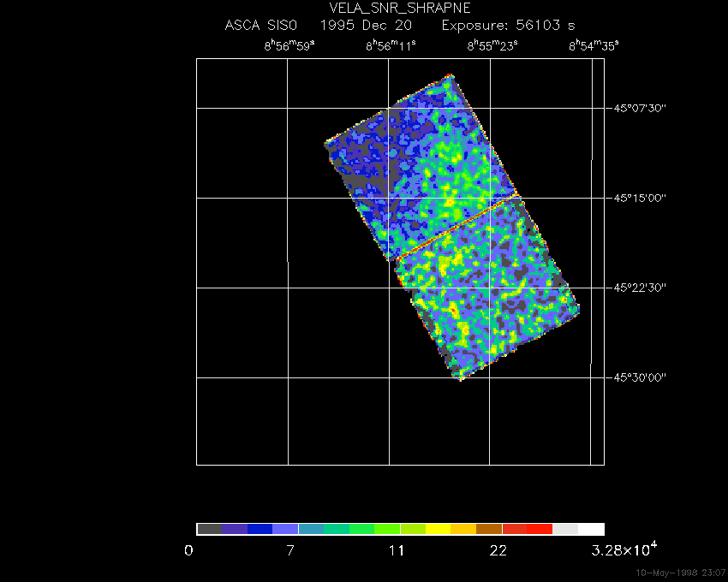728x582 pixels.
Task: Pick the white colorbar segment at the end
Action: 591,529
